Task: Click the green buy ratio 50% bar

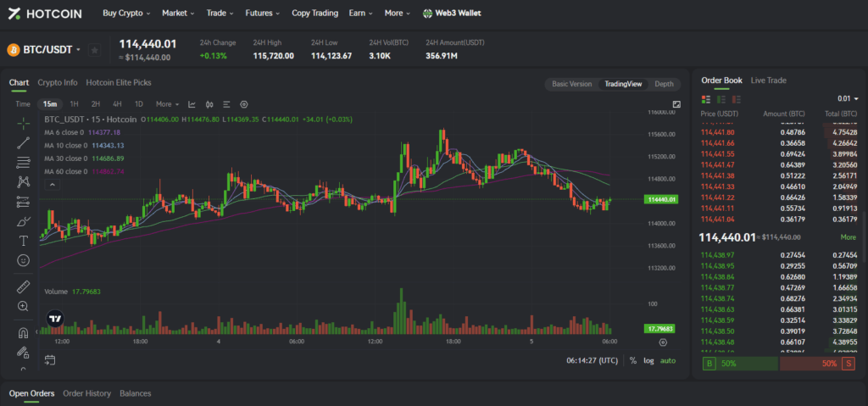Action: pos(740,364)
